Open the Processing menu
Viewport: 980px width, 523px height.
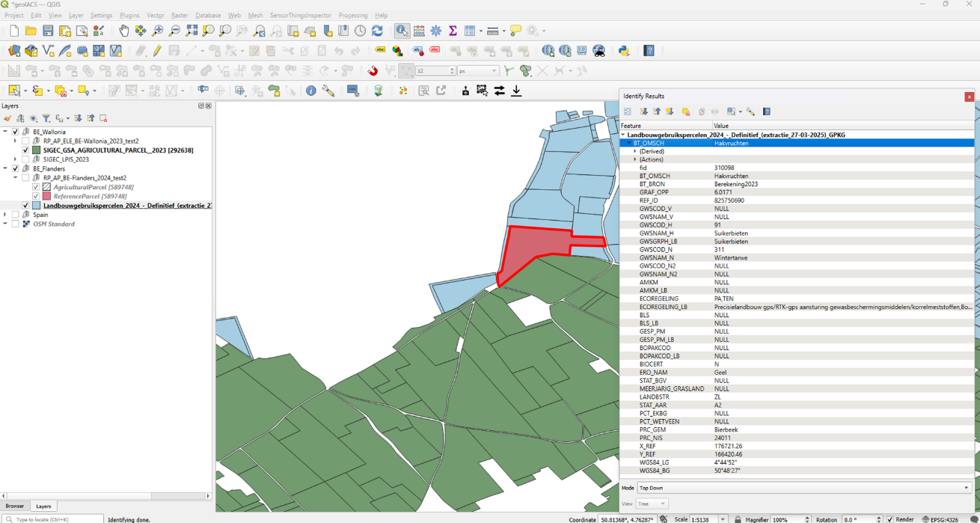click(352, 15)
